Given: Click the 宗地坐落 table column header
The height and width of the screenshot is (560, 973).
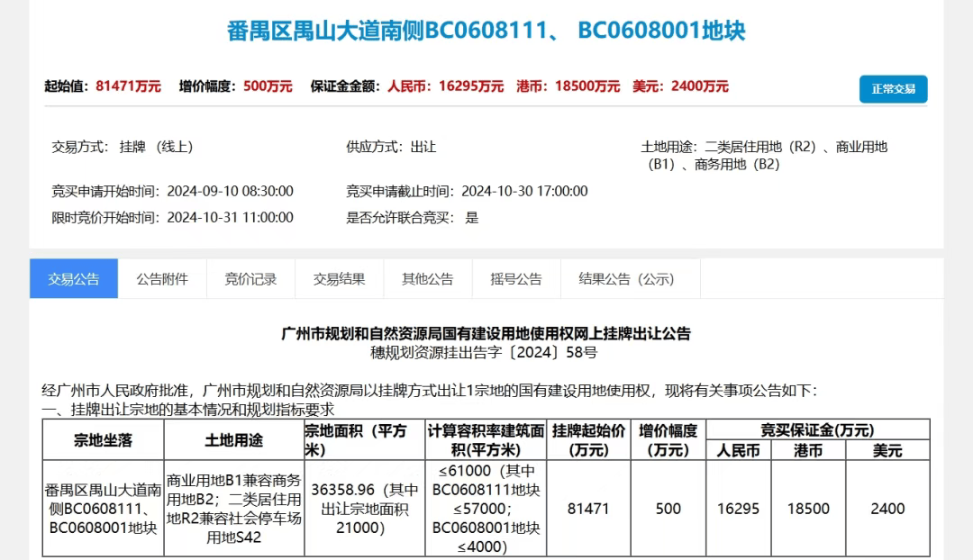Looking at the screenshot, I should click(x=103, y=440).
